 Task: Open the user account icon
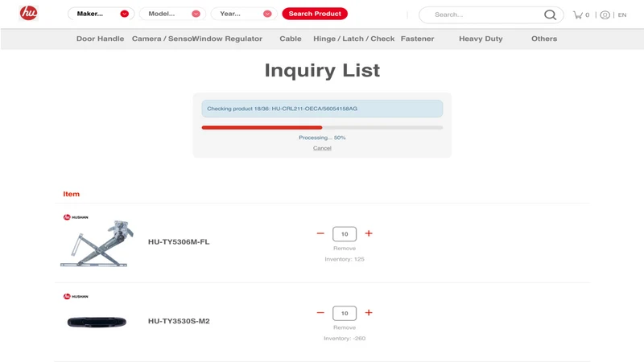point(605,15)
